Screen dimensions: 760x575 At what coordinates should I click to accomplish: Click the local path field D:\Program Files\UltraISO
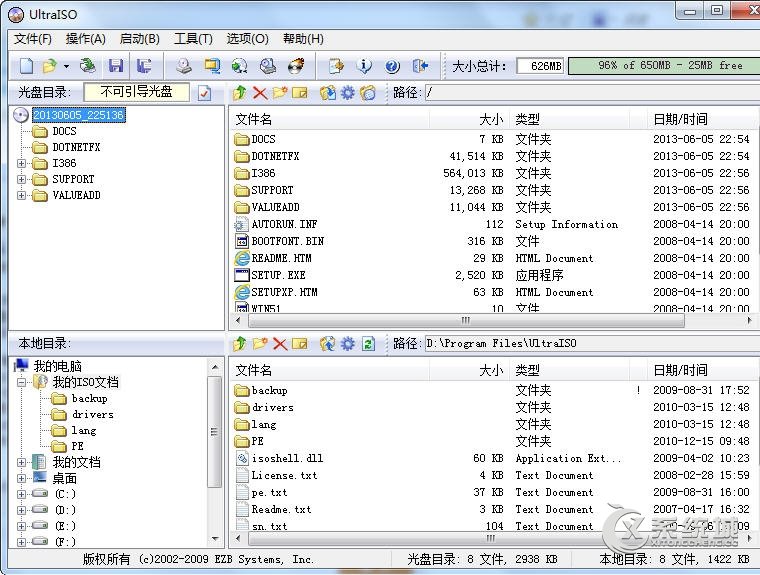pyautogui.click(x=591, y=344)
